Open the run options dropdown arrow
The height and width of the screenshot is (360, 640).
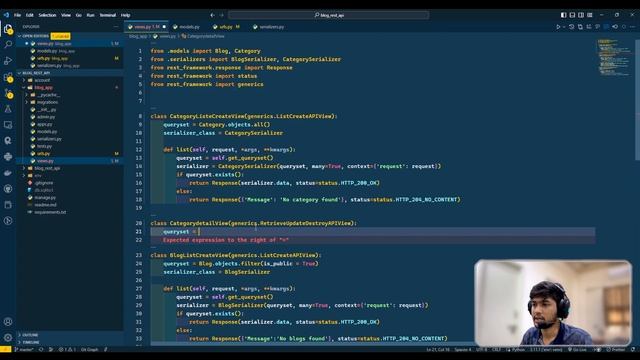pos(564,27)
